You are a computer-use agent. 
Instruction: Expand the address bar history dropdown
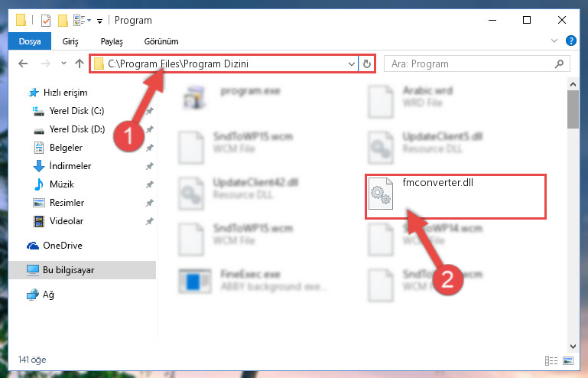(x=352, y=64)
